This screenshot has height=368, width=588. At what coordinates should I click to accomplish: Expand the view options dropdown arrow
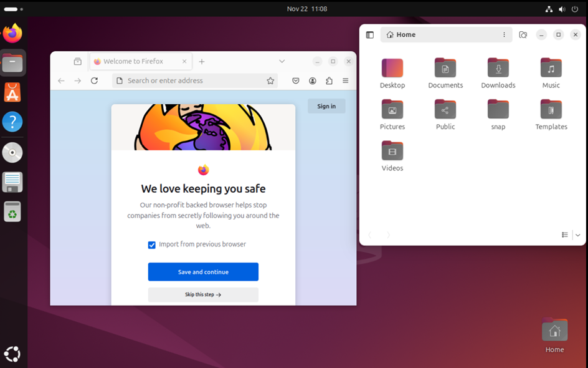[x=578, y=235]
